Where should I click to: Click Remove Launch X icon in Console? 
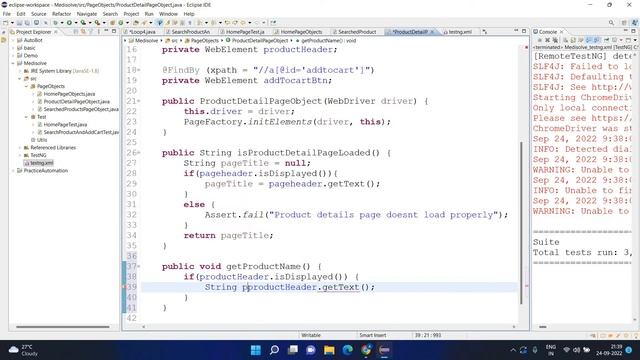[547, 40]
